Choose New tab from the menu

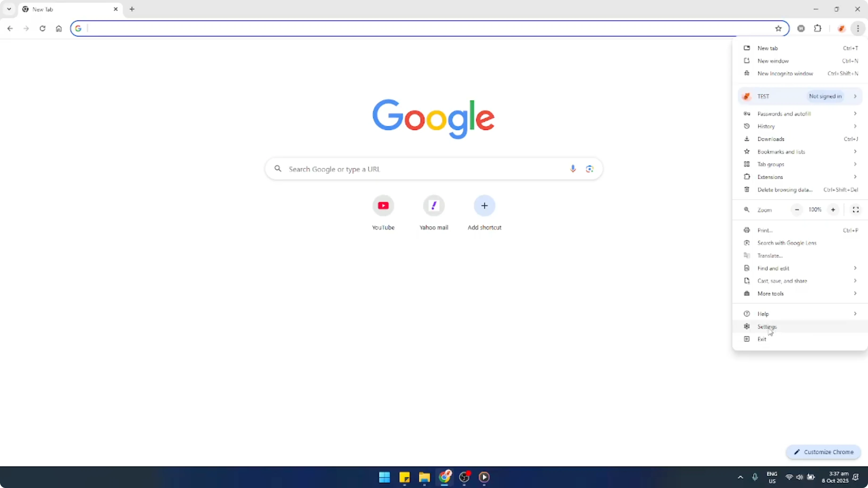coord(800,48)
